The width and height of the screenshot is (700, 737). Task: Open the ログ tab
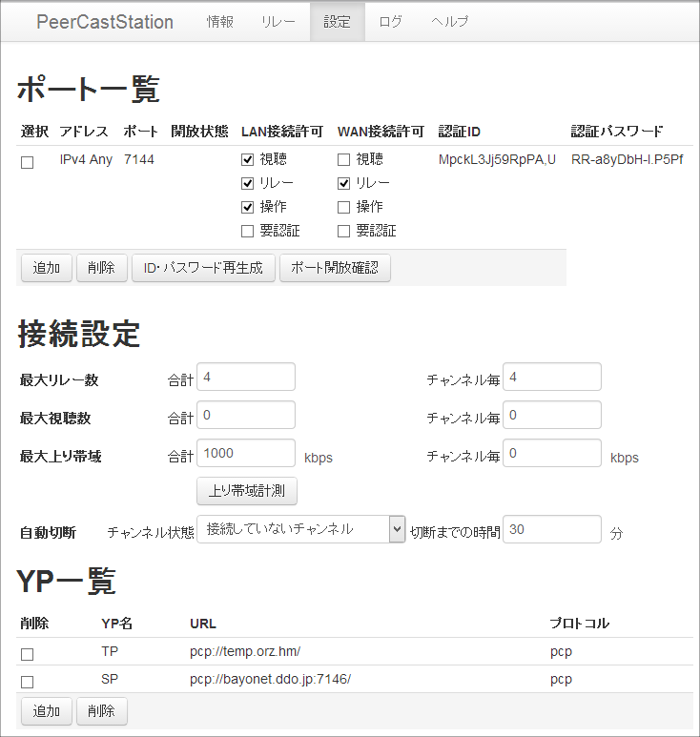pos(391,22)
